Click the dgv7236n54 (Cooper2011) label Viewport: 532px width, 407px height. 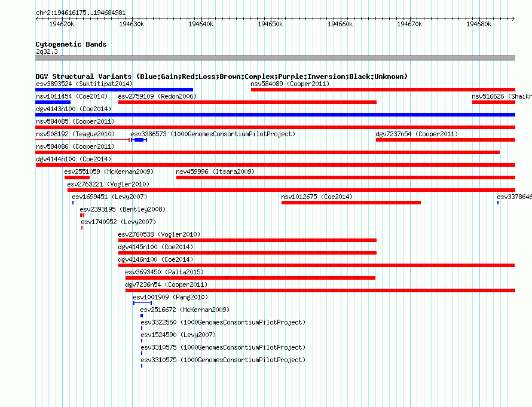pyautogui.click(x=166, y=284)
